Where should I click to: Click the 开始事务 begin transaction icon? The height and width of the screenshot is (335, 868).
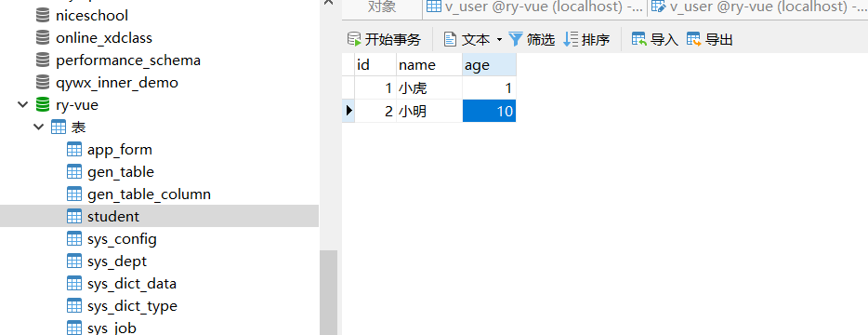pos(354,39)
